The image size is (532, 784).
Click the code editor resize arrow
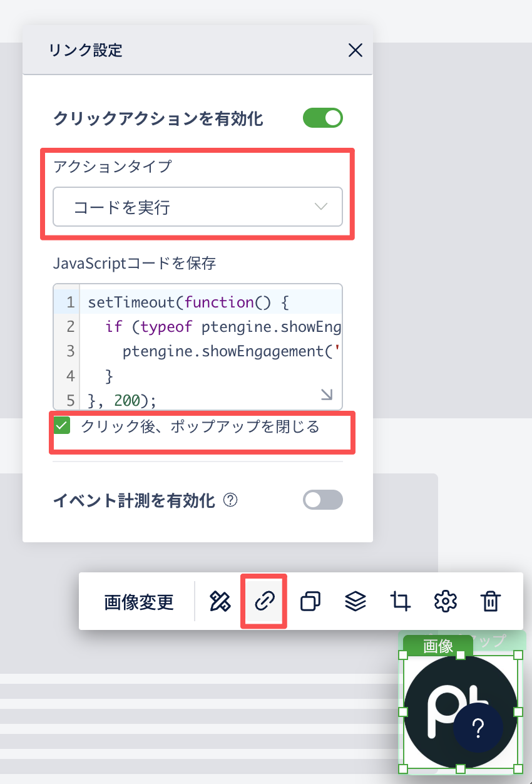click(x=327, y=394)
